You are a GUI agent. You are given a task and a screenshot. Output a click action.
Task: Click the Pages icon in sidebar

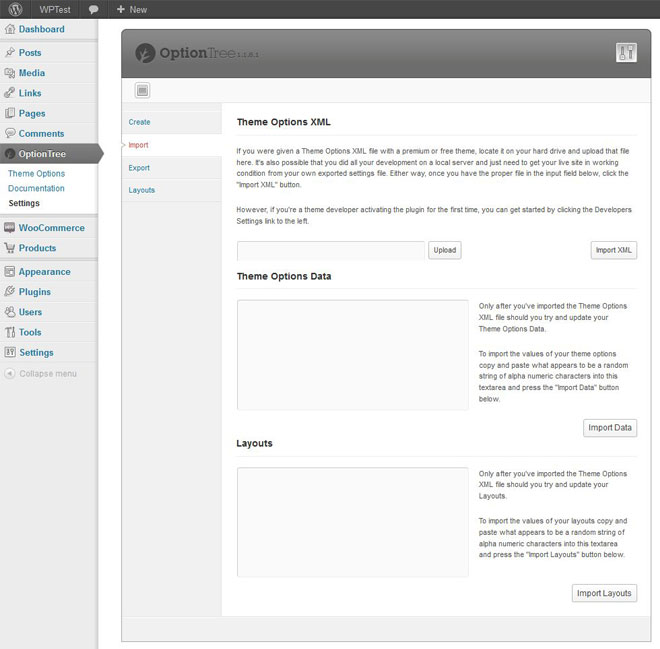pos(10,113)
